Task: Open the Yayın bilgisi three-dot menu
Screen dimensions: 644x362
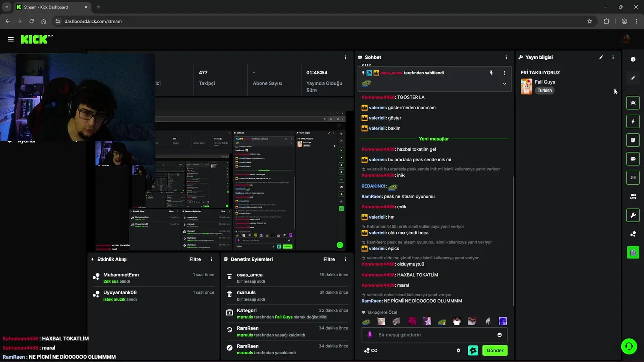Action: point(613,57)
